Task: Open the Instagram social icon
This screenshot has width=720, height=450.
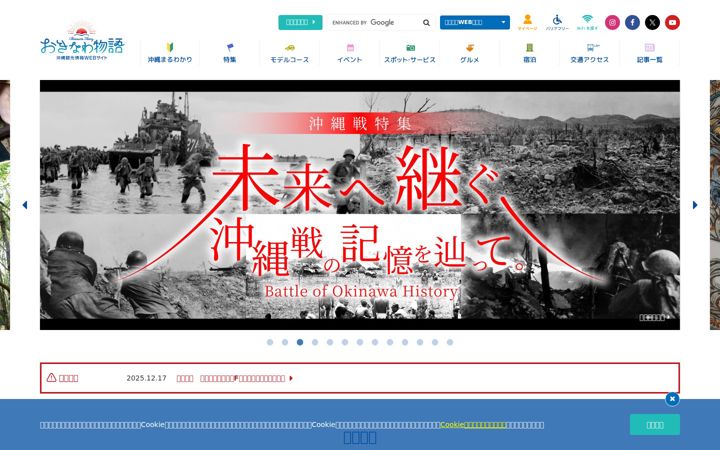Action: pos(612,22)
